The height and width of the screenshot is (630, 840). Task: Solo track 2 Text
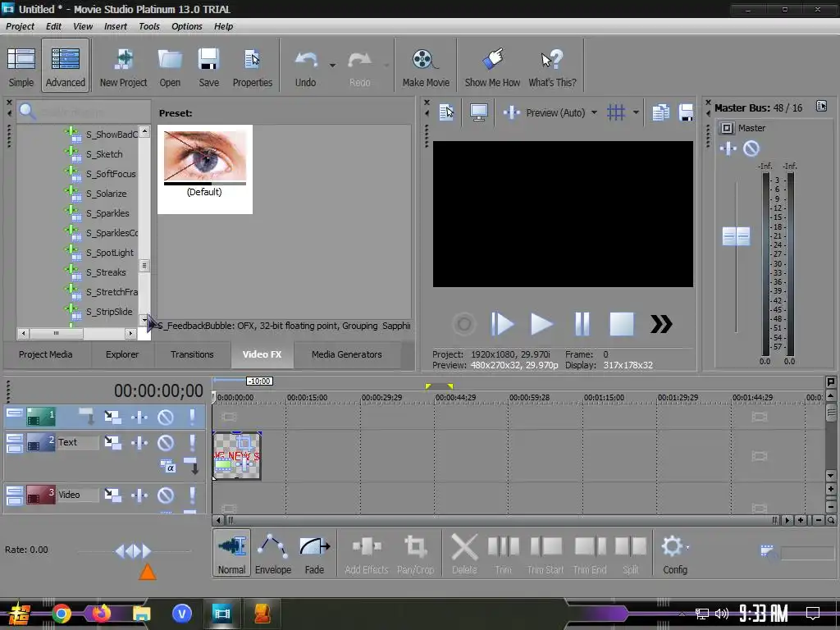point(192,442)
